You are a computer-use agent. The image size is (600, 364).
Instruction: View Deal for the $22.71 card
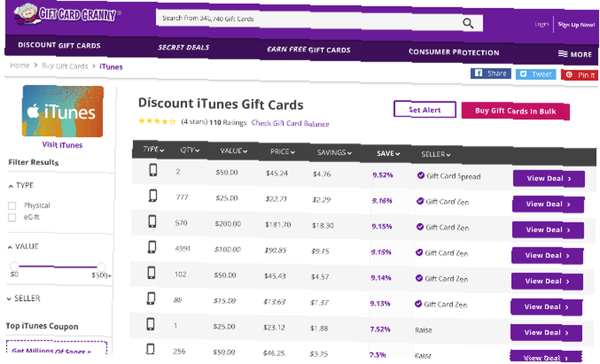coord(548,204)
